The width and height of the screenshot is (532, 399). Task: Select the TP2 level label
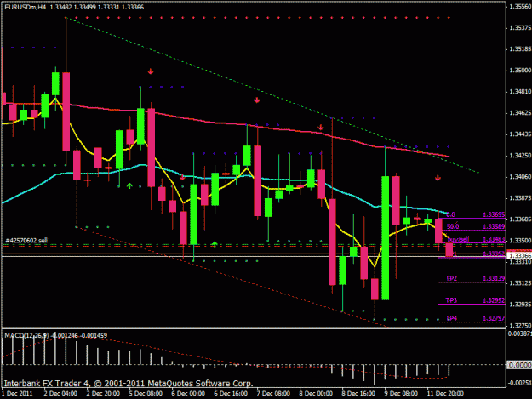451,278
